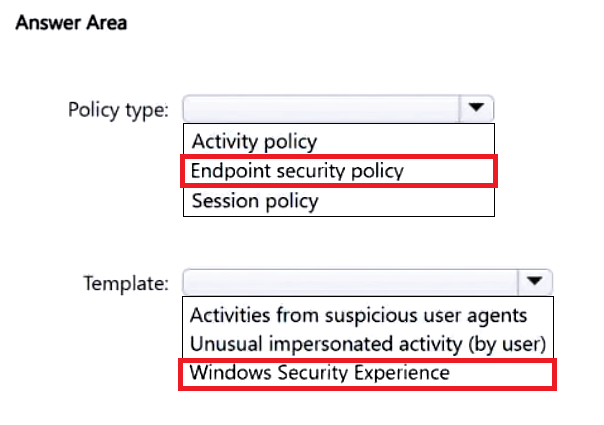Expand the Template dropdown arrow
604x425 pixels.
point(534,282)
